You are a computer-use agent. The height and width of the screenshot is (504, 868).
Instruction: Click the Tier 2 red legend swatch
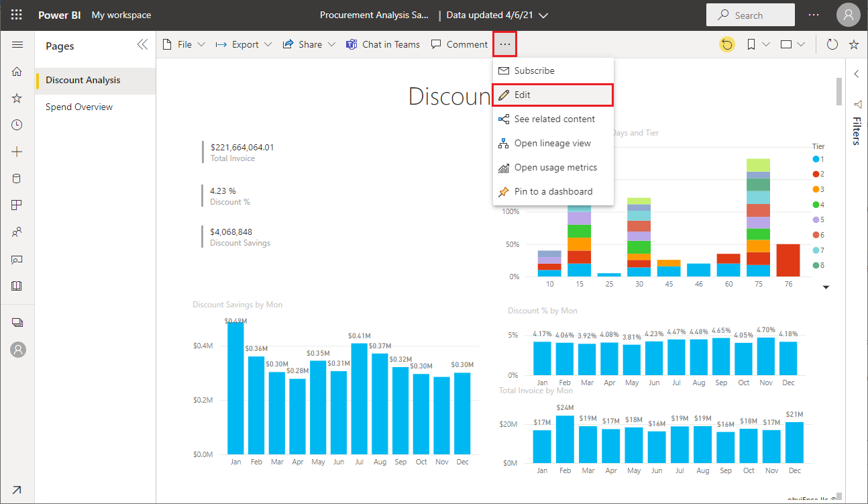pos(816,174)
